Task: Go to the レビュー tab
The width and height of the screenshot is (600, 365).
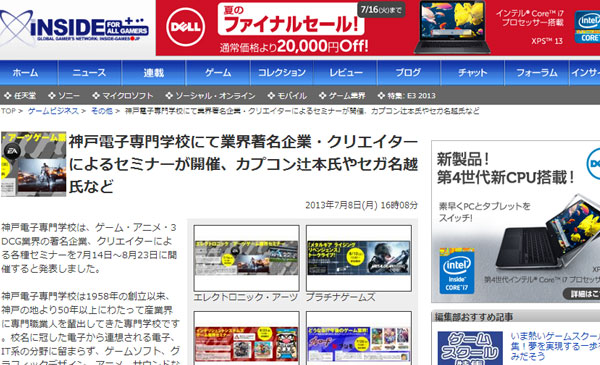Action: click(346, 72)
